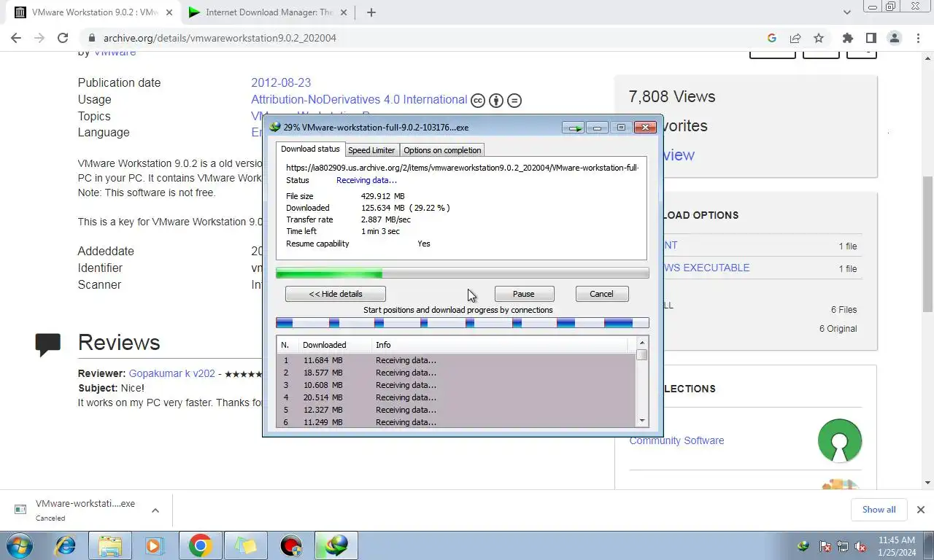Open the 2012-08-23 publication date link
Image resolution: width=934 pixels, height=560 pixels.
pos(281,83)
